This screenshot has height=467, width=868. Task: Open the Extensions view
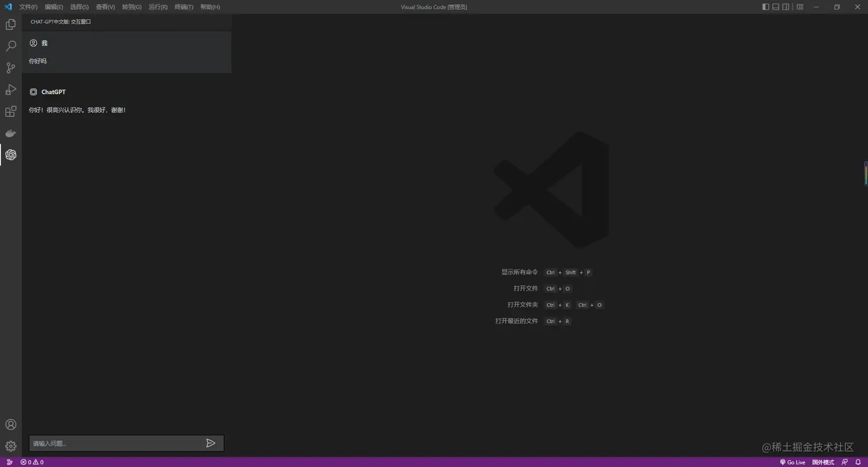(x=10, y=111)
